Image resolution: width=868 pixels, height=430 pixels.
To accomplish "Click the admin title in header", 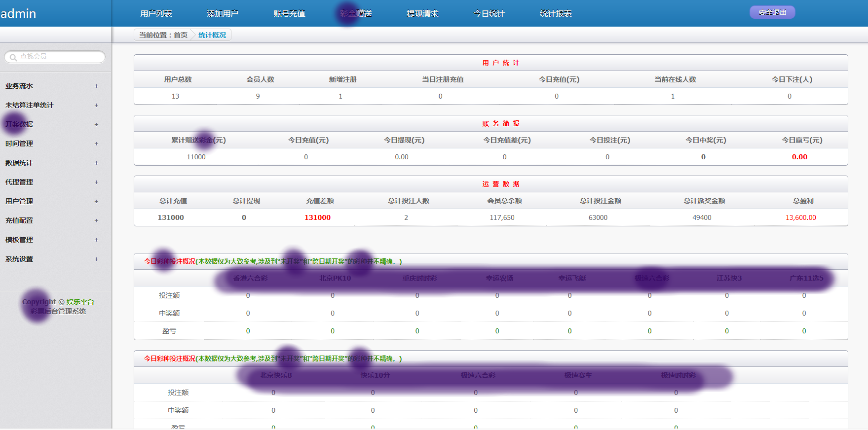I will (x=18, y=13).
